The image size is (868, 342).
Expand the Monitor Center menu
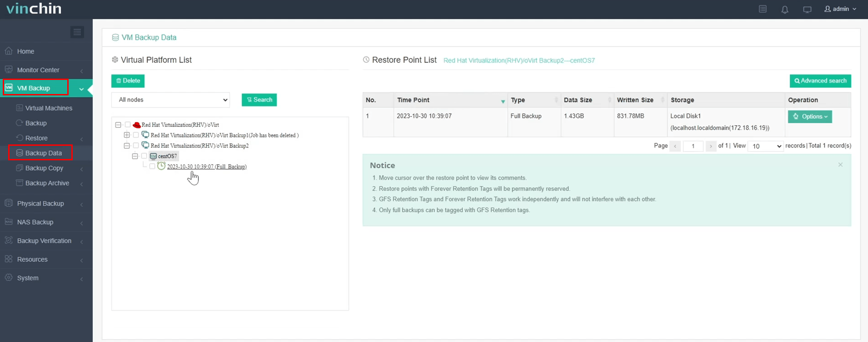tap(46, 70)
